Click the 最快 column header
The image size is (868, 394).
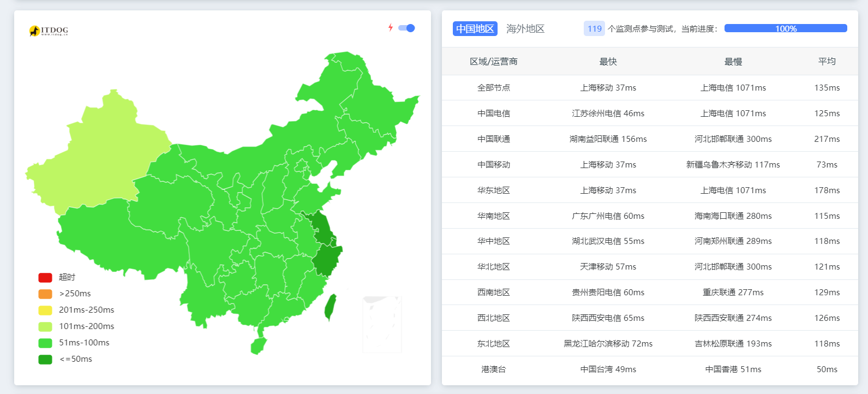pos(608,62)
